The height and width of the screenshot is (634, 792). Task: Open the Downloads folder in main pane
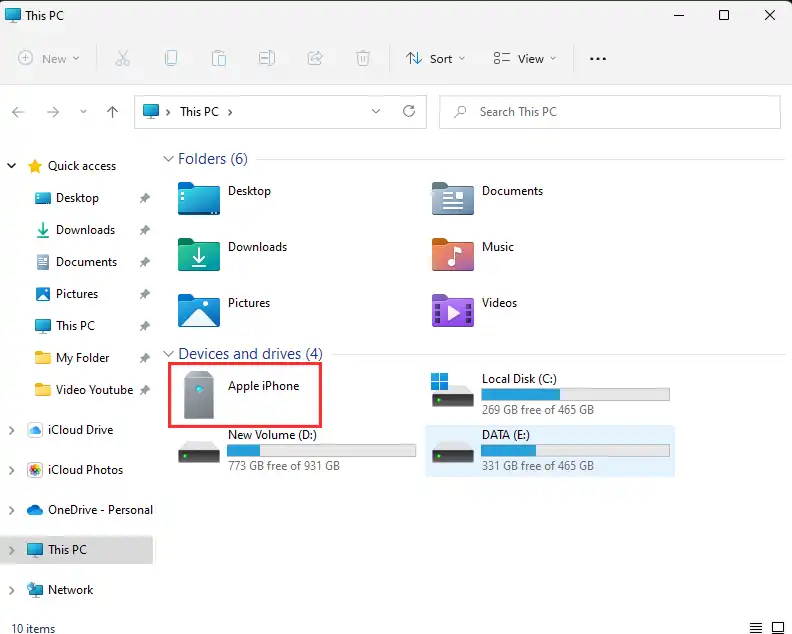coord(232,255)
